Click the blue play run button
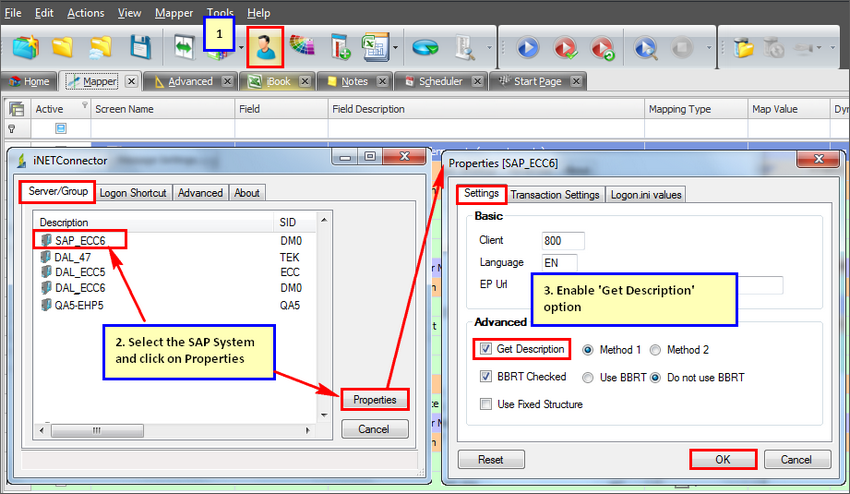 [527, 47]
